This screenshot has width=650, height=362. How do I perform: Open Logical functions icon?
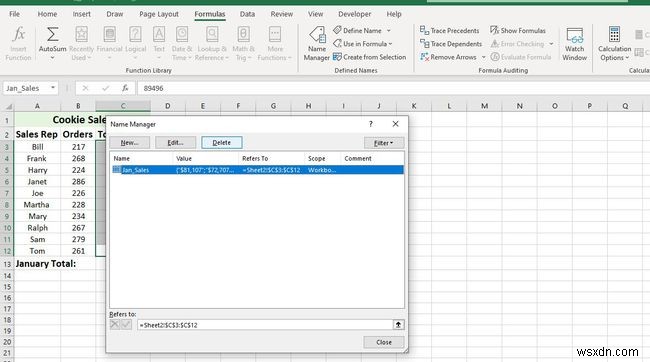(136, 34)
